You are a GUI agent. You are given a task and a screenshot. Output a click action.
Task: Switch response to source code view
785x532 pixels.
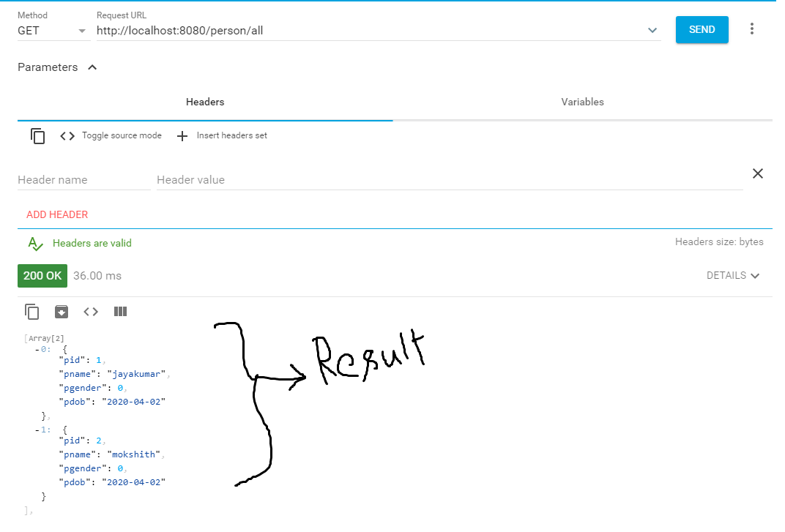coord(91,311)
